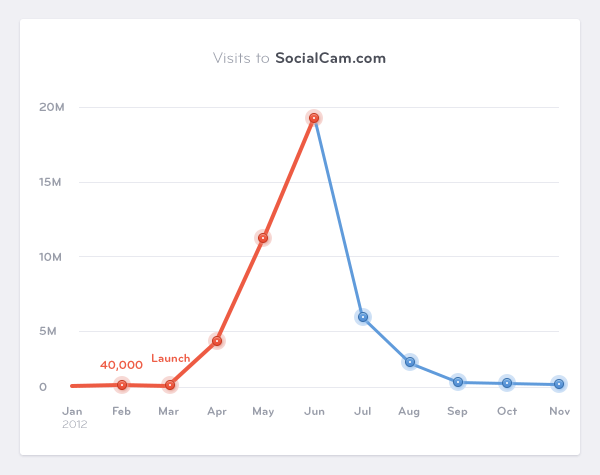Click the Nov x-axis month label

click(558, 411)
